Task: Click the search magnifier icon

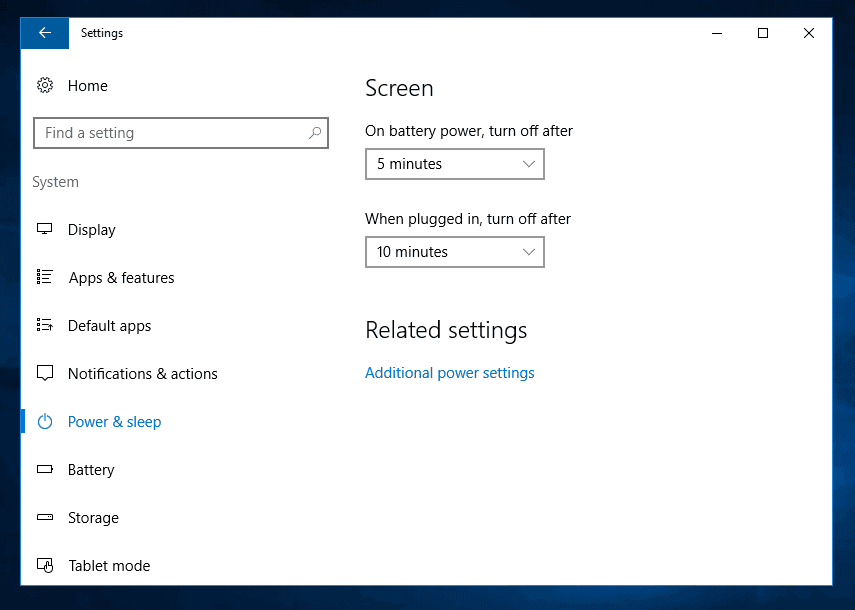Action: (315, 132)
